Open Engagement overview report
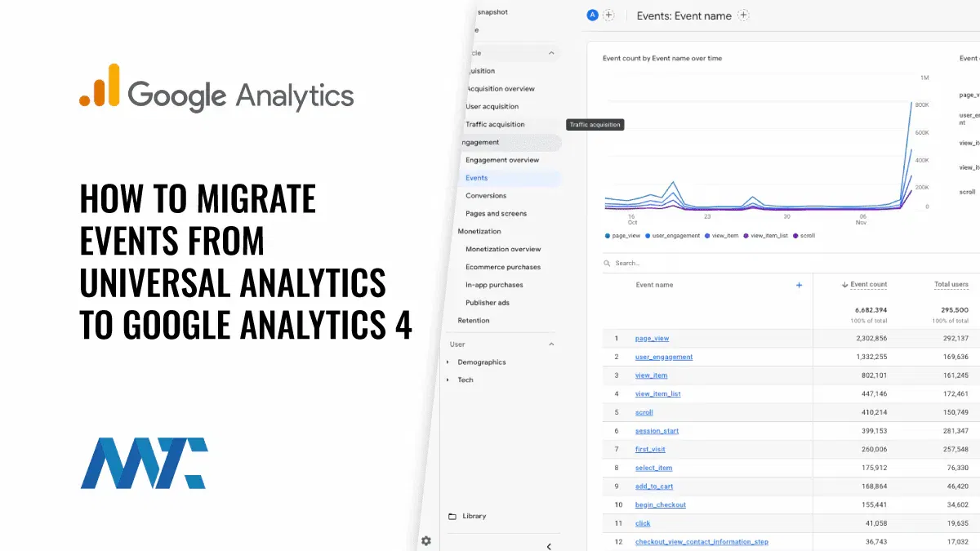980x551 pixels. pyautogui.click(x=502, y=160)
